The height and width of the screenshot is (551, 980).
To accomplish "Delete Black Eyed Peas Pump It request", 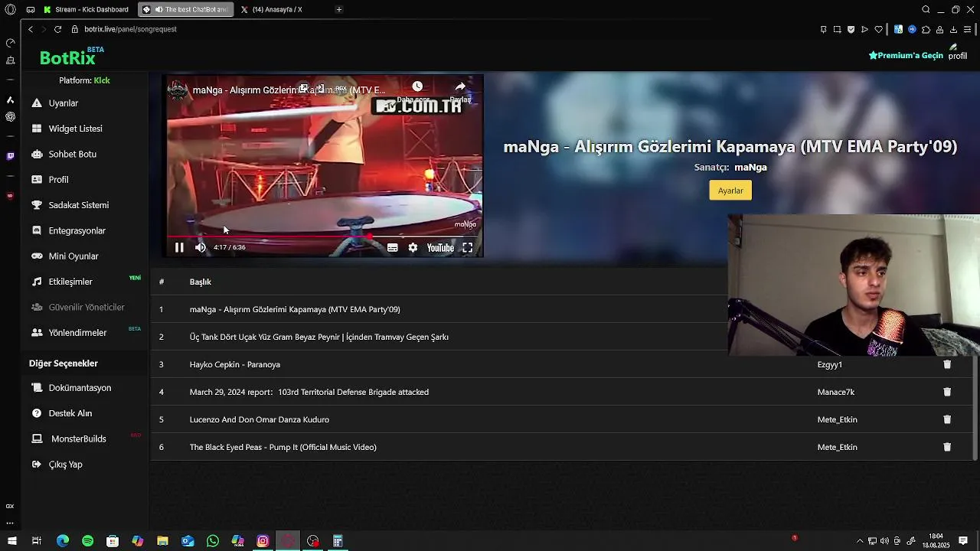I will tap(947, 447).
